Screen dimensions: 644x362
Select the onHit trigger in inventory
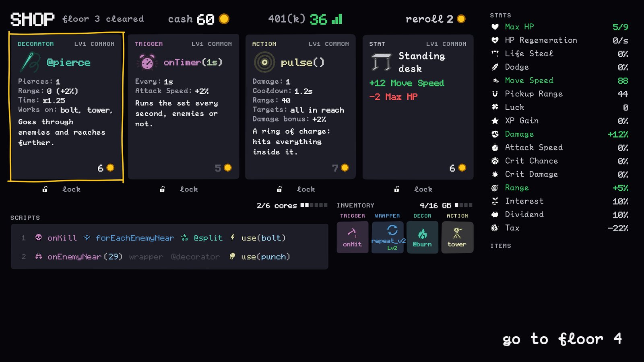(353, 237)
